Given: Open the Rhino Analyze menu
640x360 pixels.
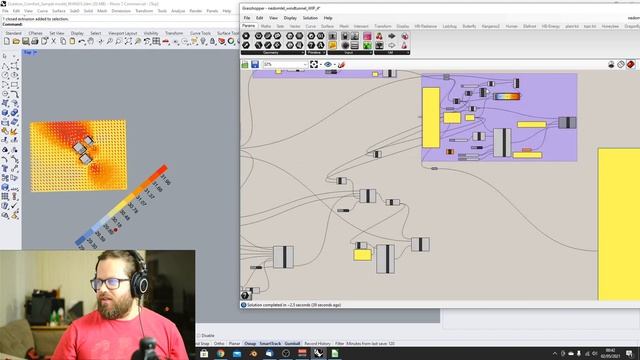Looking at the screenshot, I should tap(178, 11).
